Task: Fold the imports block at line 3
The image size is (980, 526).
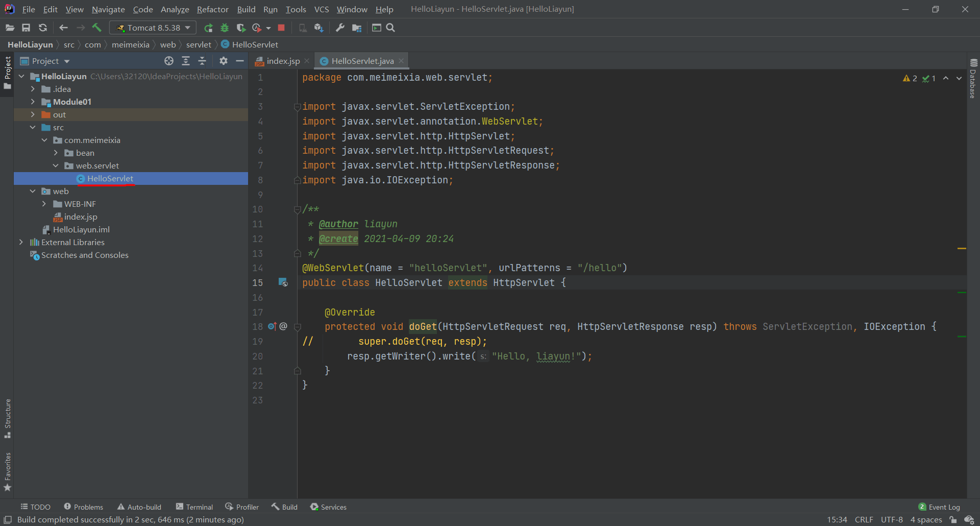Action: coord(297,107)
